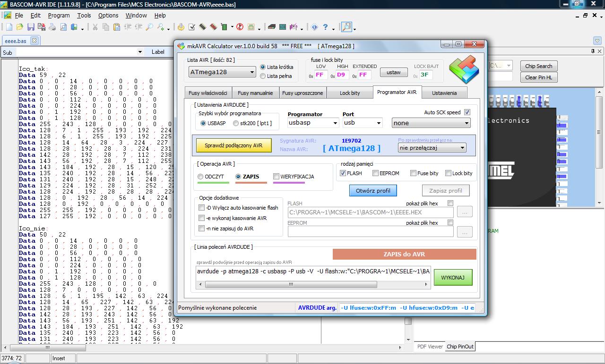Click the mkAVR Calculator logo icon
This screenshot has width=605, height=364.
tap(463, 69)
